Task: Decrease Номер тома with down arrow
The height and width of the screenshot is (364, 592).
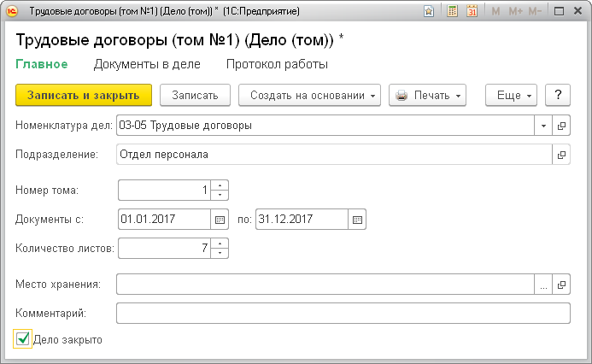Action: [x=220, y=195]
